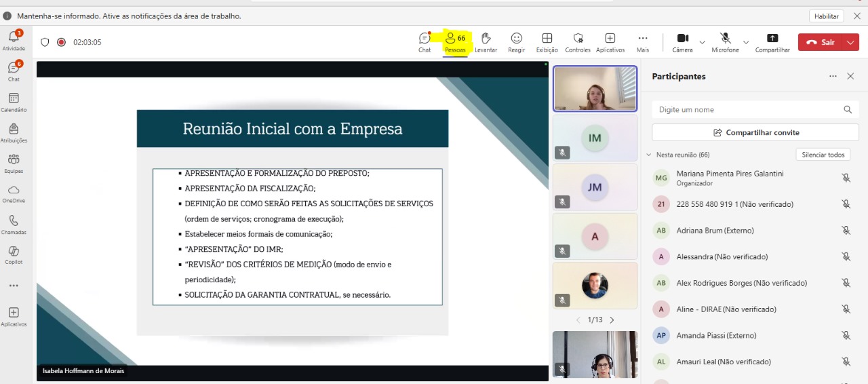
Task: Select the participant tile with profile photo
Action: pyautogui.click(x=595, y=286)
